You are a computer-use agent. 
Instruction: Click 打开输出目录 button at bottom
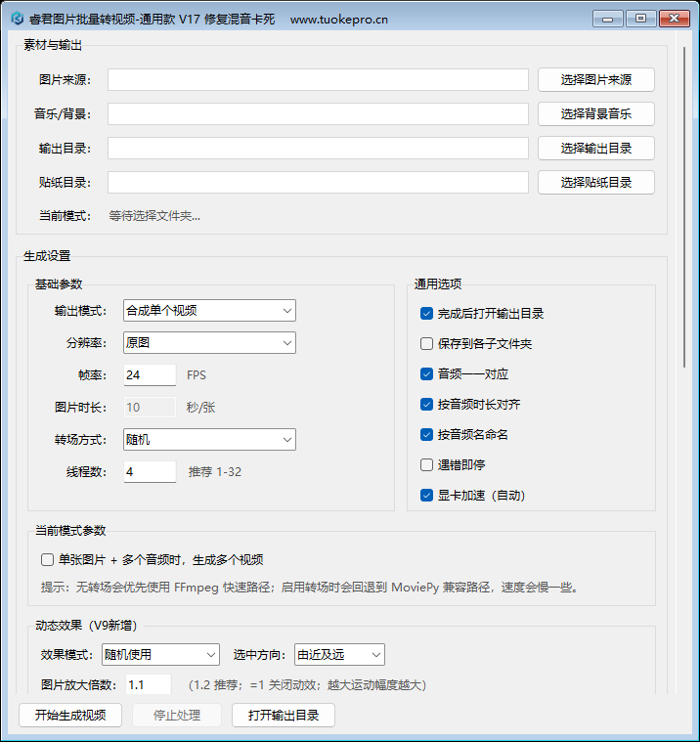click(283, 715)
